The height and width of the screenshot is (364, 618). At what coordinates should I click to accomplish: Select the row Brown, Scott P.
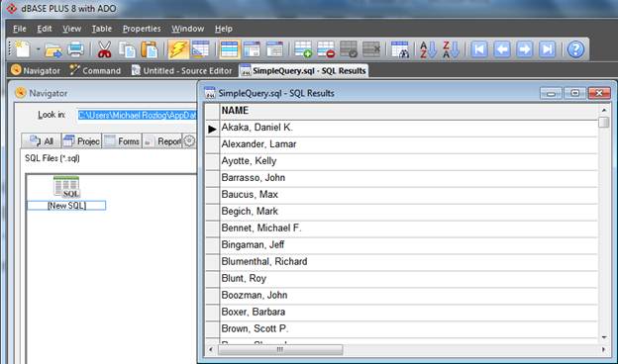409,328
